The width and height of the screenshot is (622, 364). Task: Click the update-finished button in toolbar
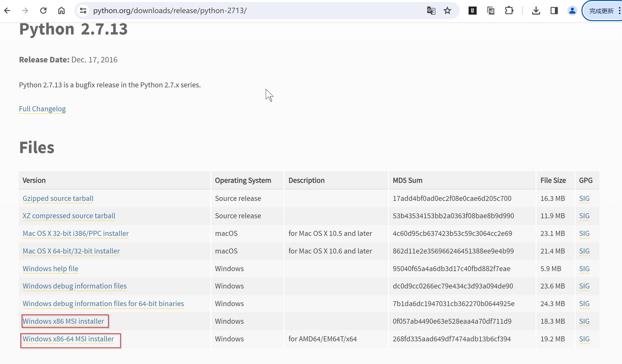tap(601, 11)
